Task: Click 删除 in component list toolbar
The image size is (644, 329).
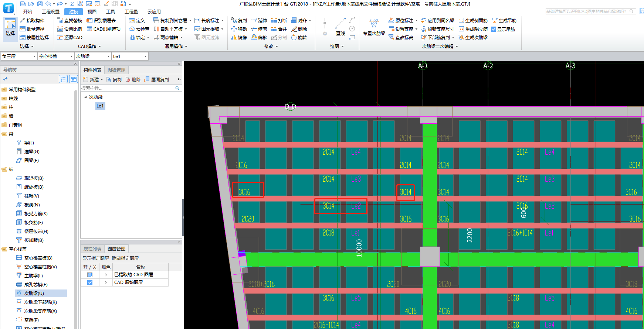Action: pyautogui.click(x=133, y=79)
